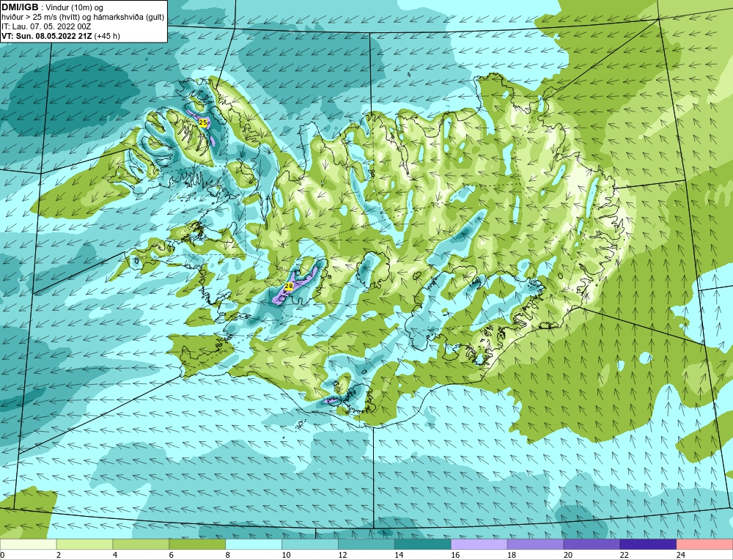Image resolution: width=733 pixels, height=560 pixels.
Task: Click the dark indigo 22–24 m/s legend swatch
Action: coord(648,545)
